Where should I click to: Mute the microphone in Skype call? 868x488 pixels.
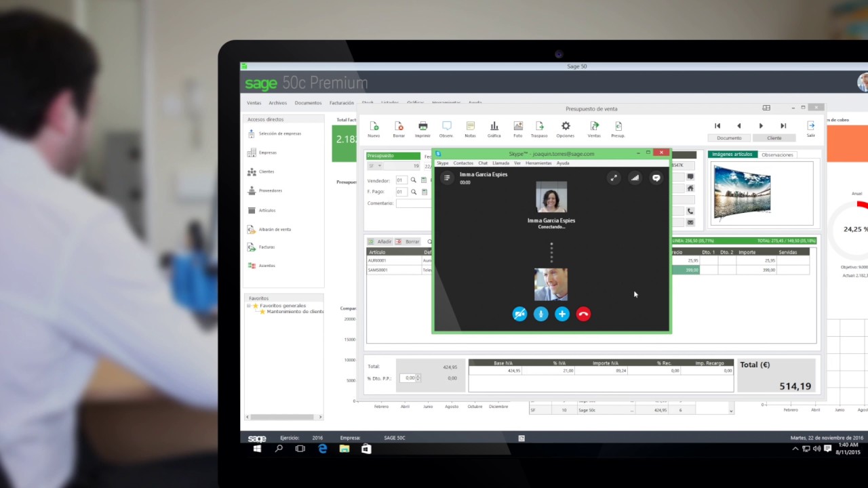[540, 314]
